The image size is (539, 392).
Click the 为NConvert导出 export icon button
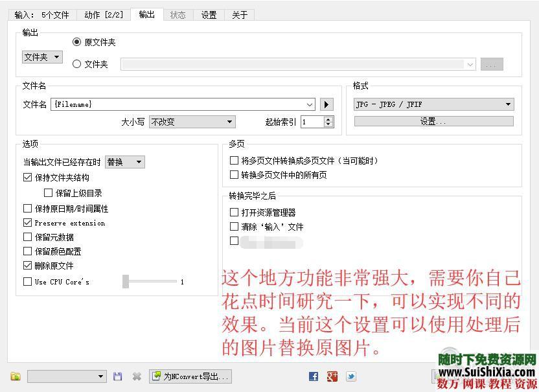190,376
